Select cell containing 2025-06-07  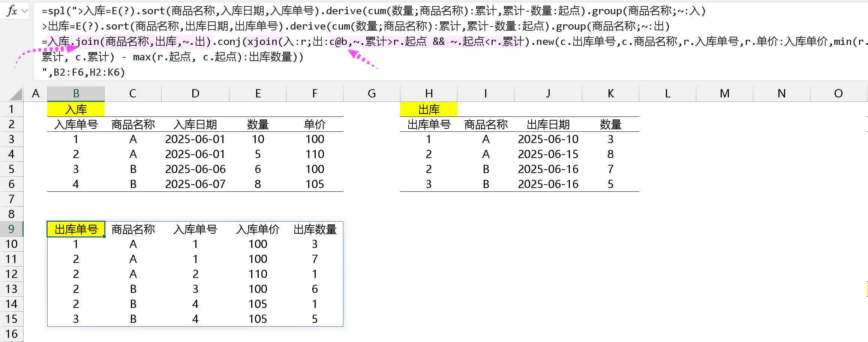(195, 184)
